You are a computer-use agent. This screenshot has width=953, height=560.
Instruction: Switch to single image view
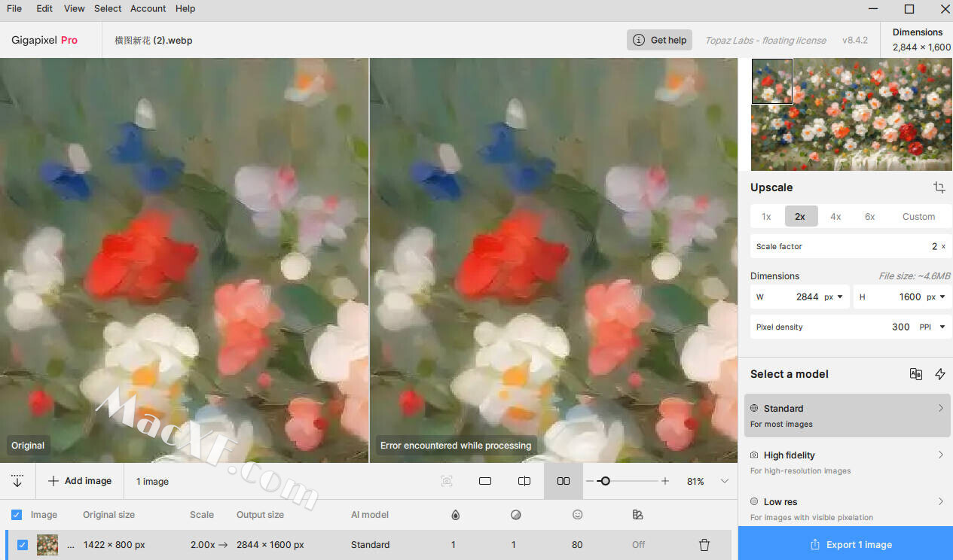(x=485, y=481)
